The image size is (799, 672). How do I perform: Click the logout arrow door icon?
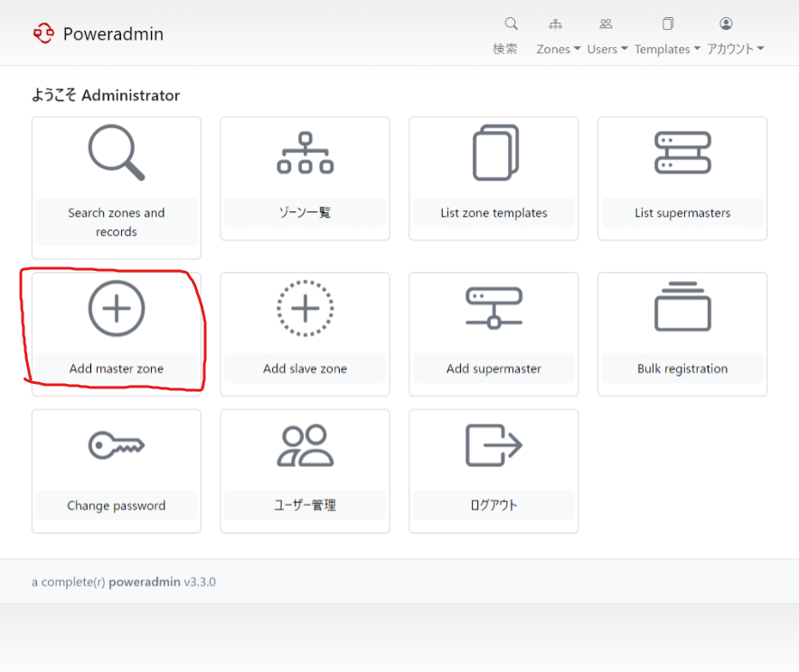[493, 445]
